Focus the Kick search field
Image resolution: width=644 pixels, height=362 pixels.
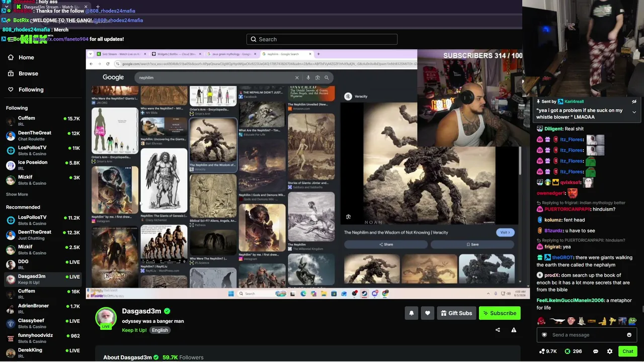pyautogui.click(x=322, y=39)
